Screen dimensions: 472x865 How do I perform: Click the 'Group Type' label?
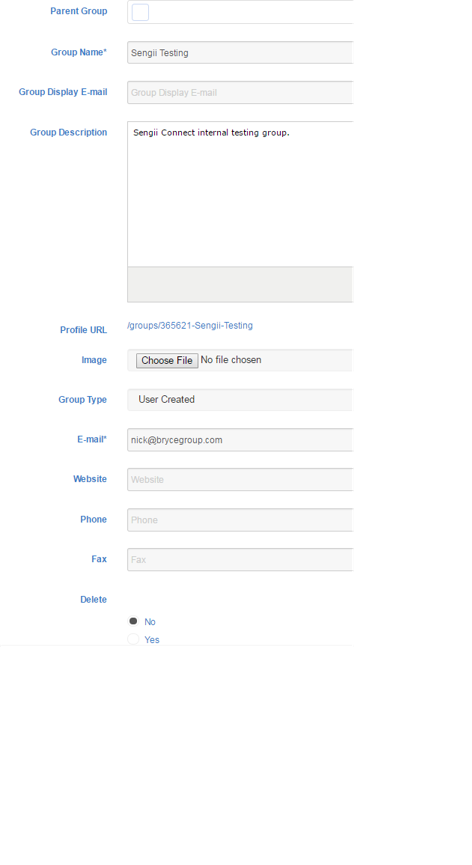tap(83, 399)
